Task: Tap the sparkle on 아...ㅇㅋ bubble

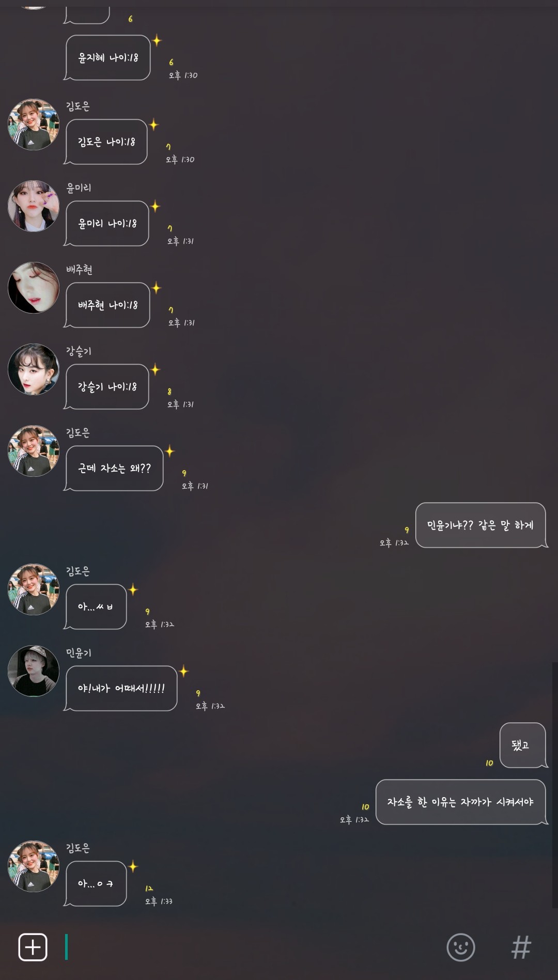Action: 133,866
